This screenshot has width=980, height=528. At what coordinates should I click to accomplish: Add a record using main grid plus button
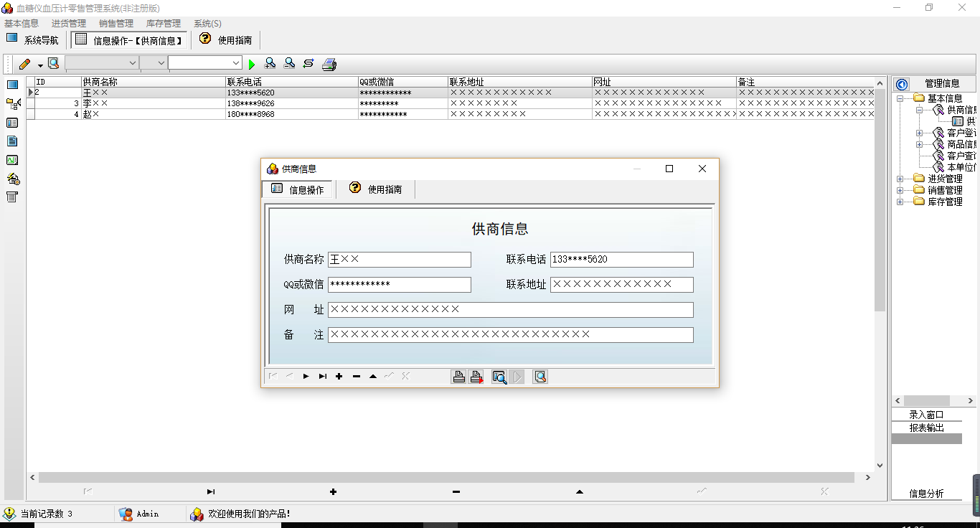pyautogui.click(x=333, y=491)
